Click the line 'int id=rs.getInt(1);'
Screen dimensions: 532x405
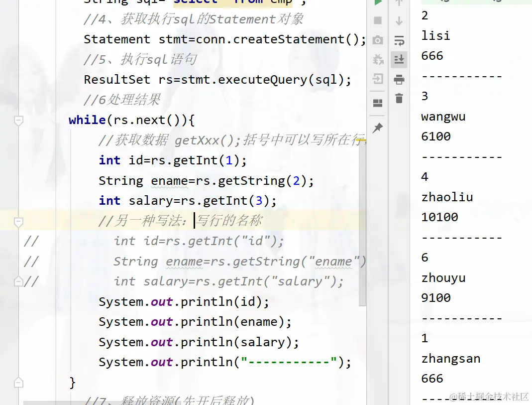(173, 160)
